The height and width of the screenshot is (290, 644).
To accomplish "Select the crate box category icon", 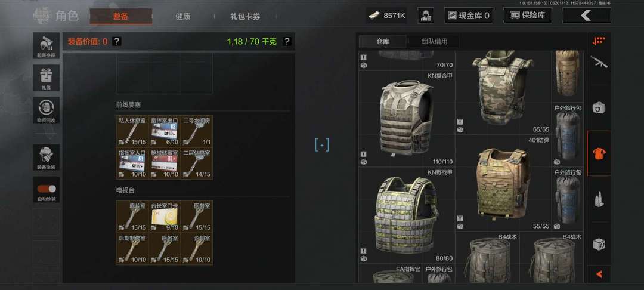I will click(599, 245).
